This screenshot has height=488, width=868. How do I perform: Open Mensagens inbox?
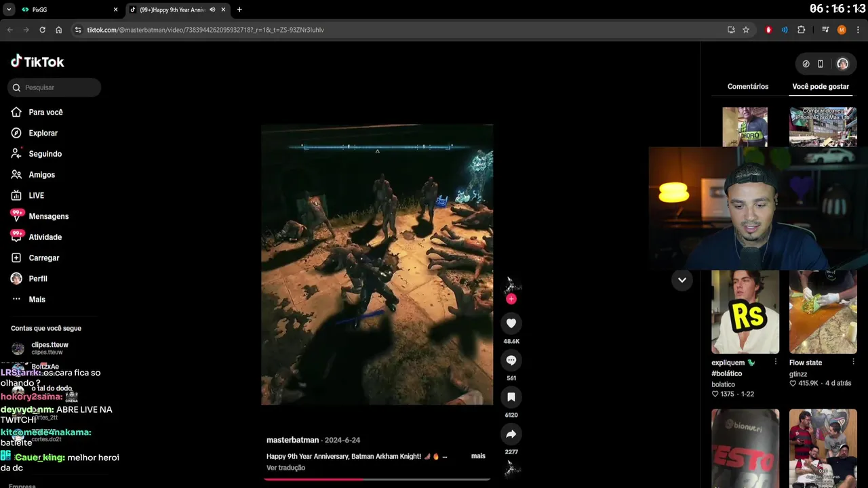pyautogui.click(x=48, y=216)
